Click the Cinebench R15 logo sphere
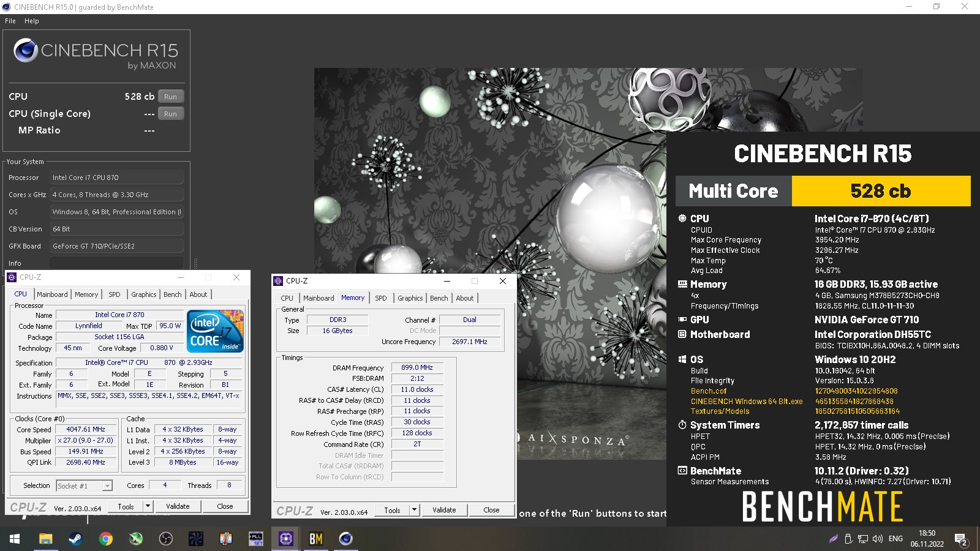 pyautogui.click(x=26, y=50)
